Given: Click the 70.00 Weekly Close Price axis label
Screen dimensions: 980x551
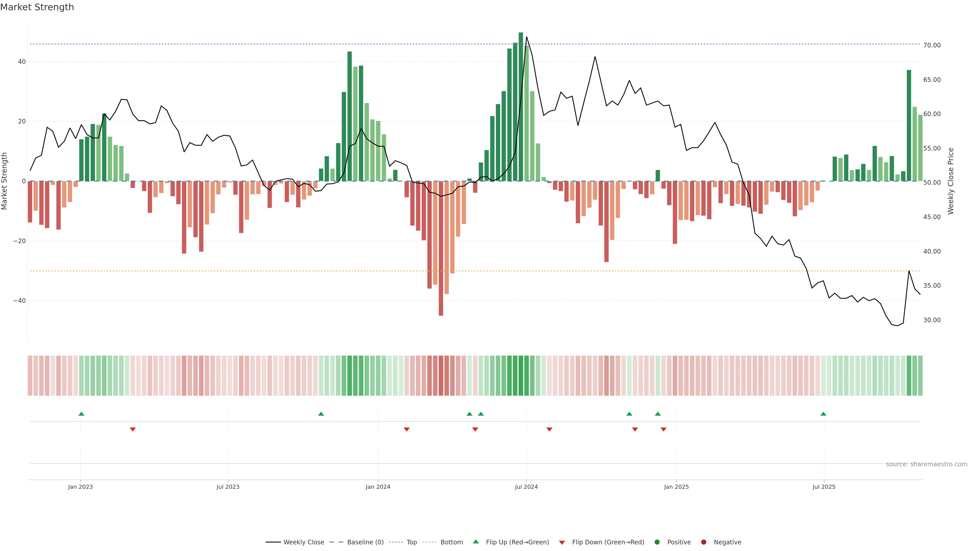Looking at the screenshot, I should [932, 45].
